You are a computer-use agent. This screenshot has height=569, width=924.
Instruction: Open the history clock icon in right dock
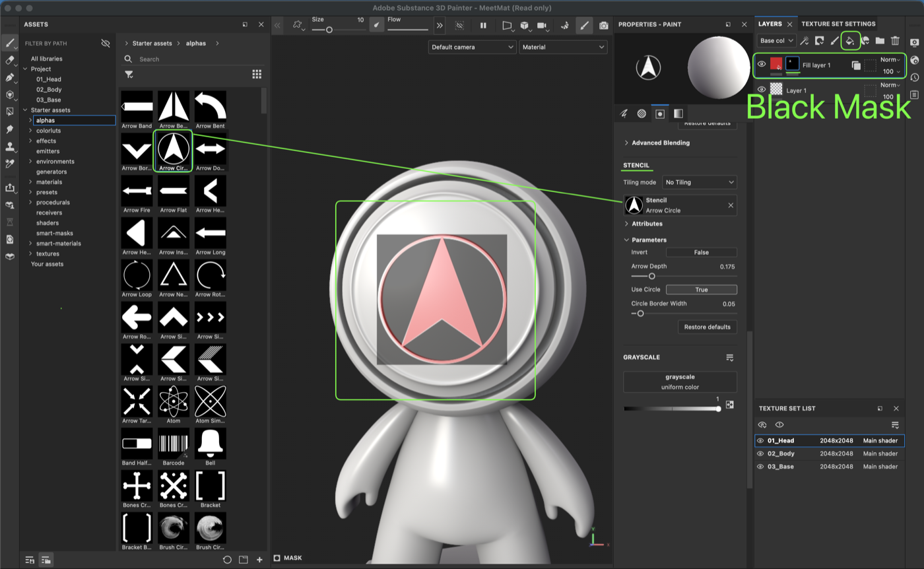coord(914,77)
